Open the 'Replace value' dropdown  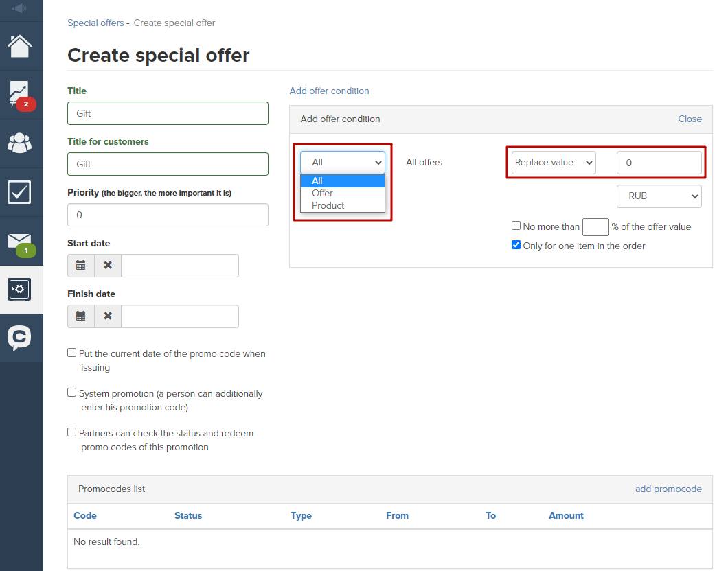(554, 163)
